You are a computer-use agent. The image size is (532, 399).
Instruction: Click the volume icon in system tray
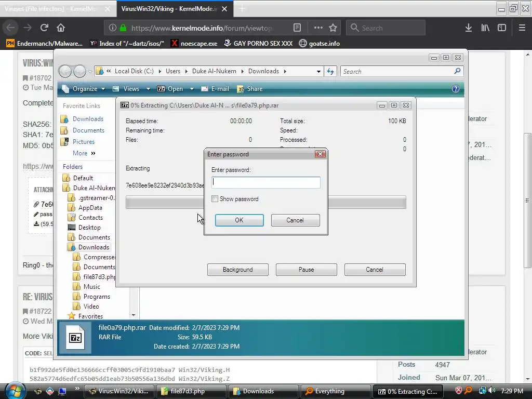click(x=492, y=391)
